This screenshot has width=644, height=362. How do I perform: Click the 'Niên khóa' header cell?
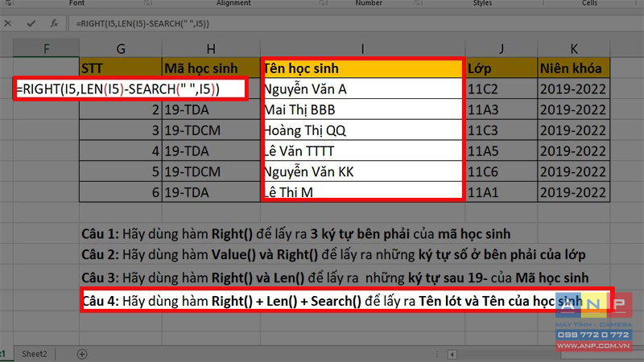click(x=574, y=68)
